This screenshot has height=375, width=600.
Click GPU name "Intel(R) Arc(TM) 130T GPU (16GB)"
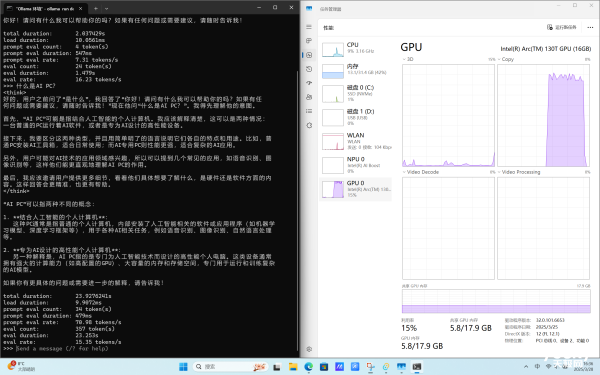pos(546,49)
